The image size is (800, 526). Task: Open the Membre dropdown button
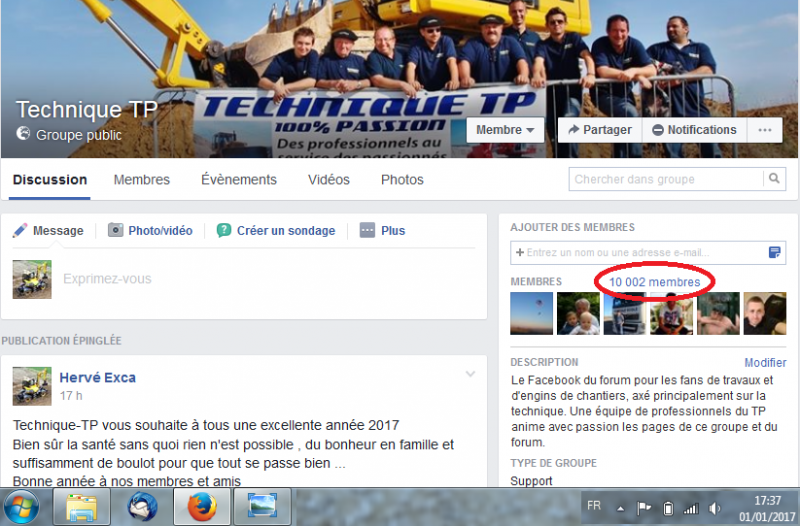click(505, 130)
